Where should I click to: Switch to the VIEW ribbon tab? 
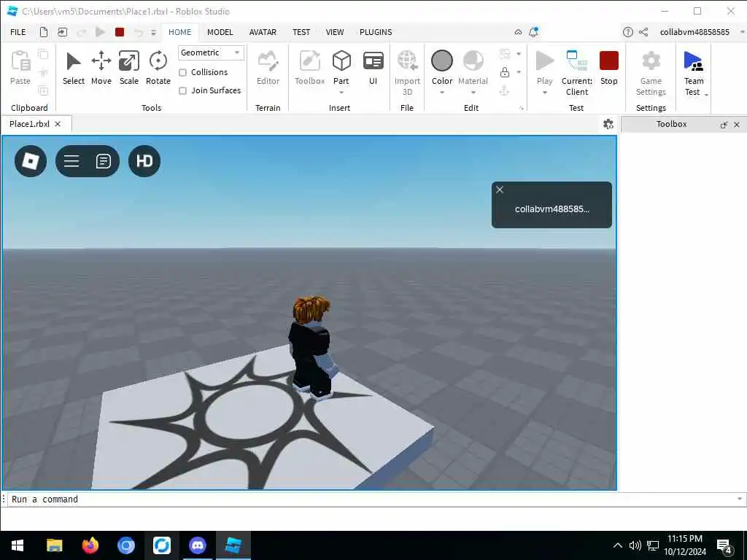(334, 32)
